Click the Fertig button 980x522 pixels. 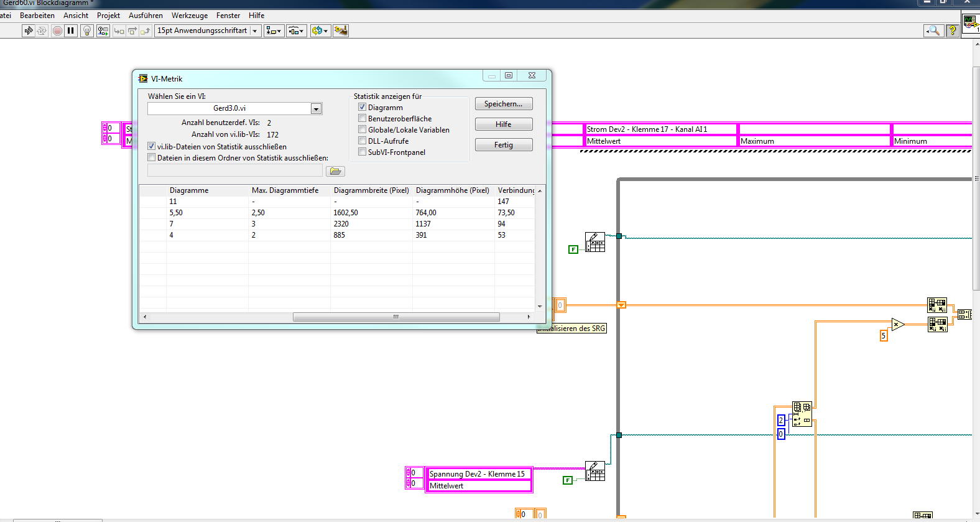click(x=503, y=145)
